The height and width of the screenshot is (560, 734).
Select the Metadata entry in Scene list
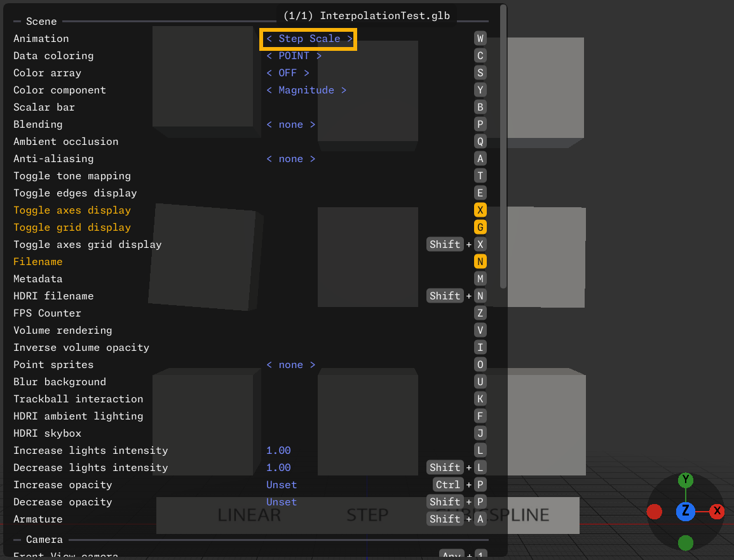(38, 279)
